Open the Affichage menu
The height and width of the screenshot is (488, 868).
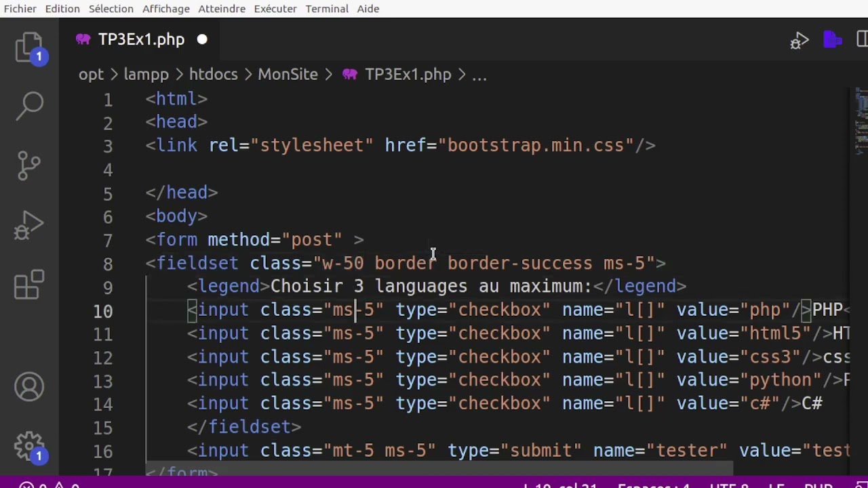[166, 9]
